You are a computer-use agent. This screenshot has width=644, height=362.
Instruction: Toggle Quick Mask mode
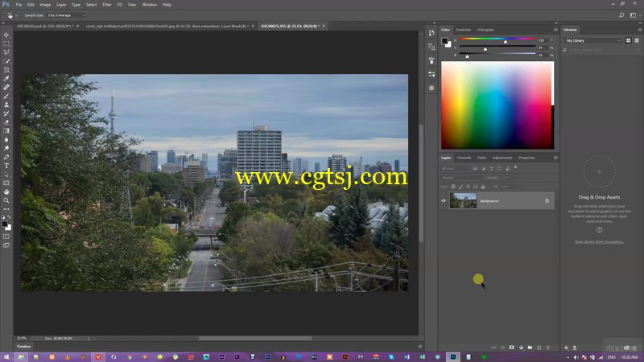[x=6, y=237]
